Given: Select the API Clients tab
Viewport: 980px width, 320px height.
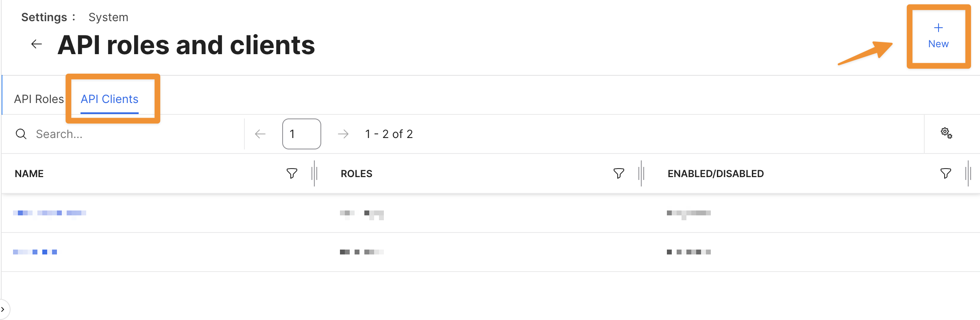Looking at the screenshot, I should point(109,99).
